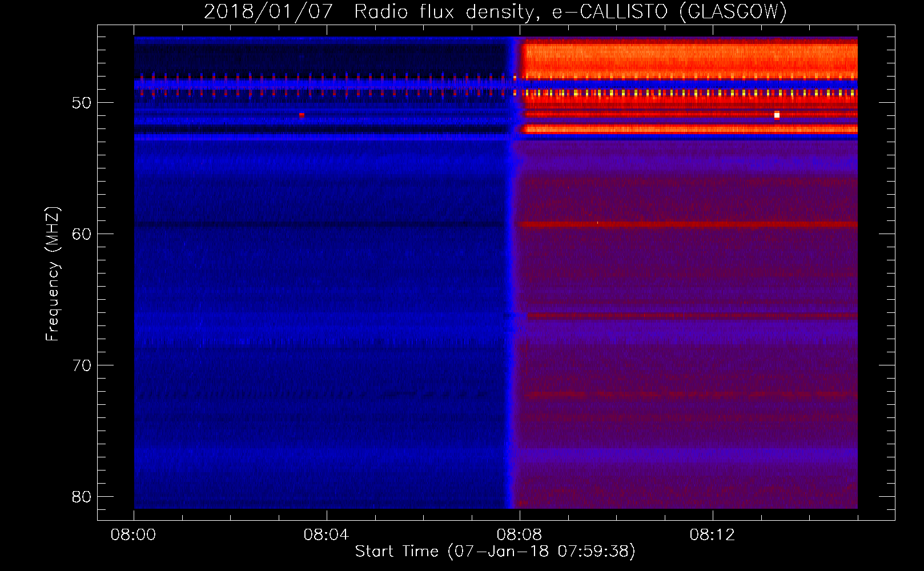This screenshot has height=571, width=924.
Task: Click the 80 frequency tick label
Action: click(82, 497)
